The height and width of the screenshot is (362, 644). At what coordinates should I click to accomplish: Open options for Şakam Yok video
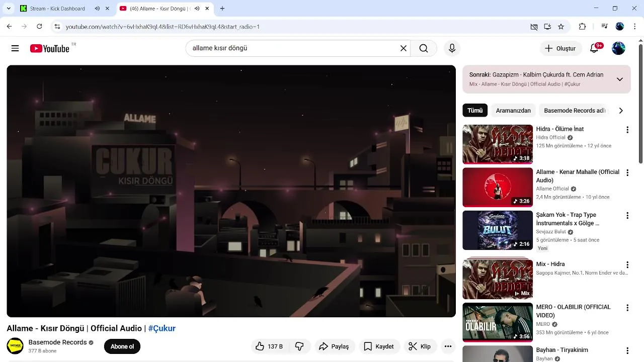tap(627, 216)
